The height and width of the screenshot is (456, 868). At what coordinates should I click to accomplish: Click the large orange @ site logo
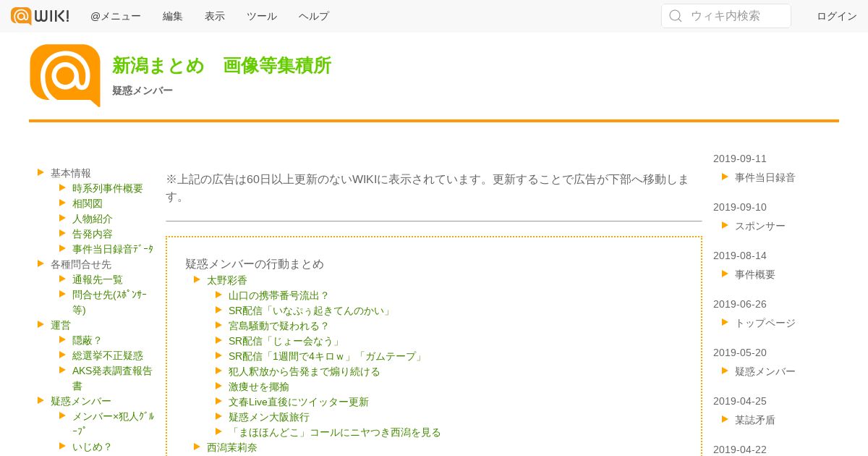coord(65,75)
